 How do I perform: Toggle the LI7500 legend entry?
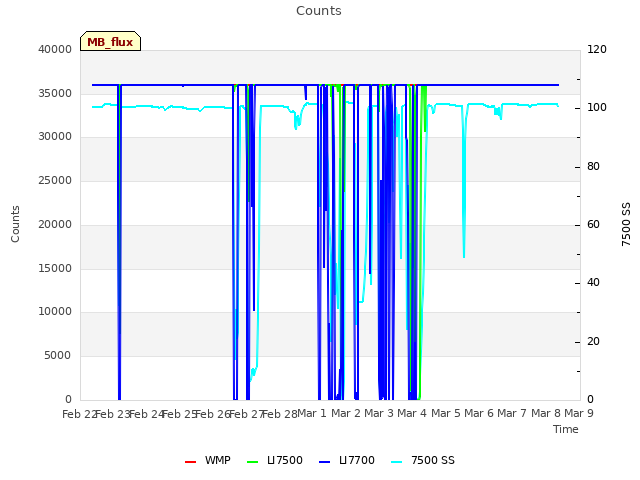coord(275,460)
